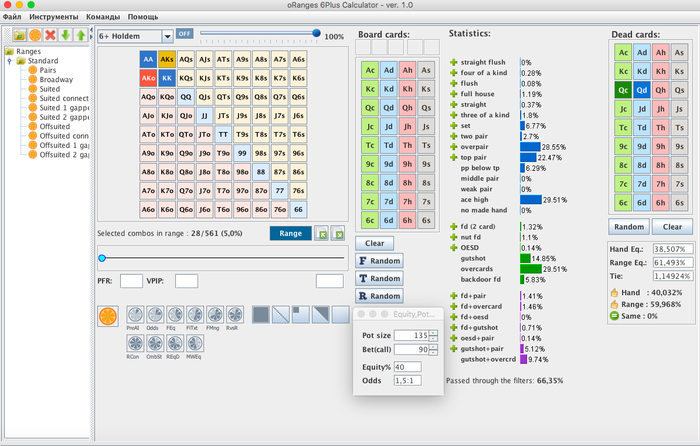Viewport: 700px width, 446px height.
Task: Click the Random button under Dead cards
Action: [629, 227]
